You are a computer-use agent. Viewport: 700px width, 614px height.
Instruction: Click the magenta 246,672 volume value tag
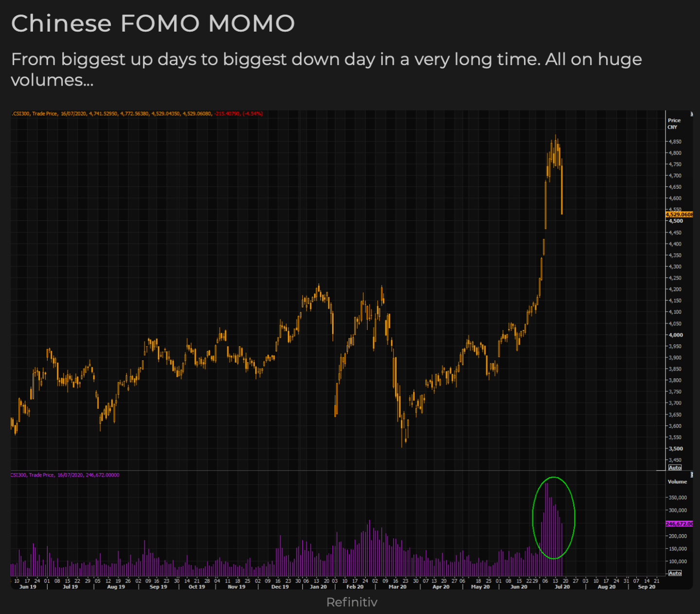679,524
